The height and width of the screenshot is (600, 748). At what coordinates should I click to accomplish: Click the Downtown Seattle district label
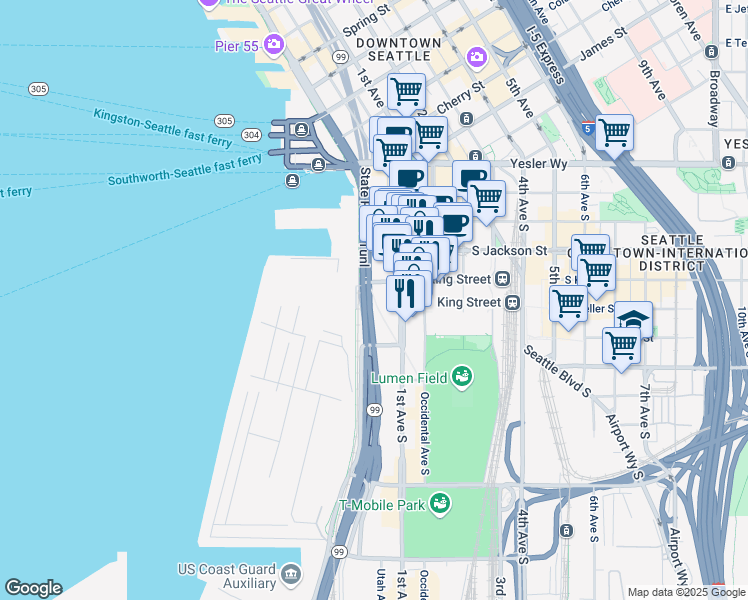(399, 50)
